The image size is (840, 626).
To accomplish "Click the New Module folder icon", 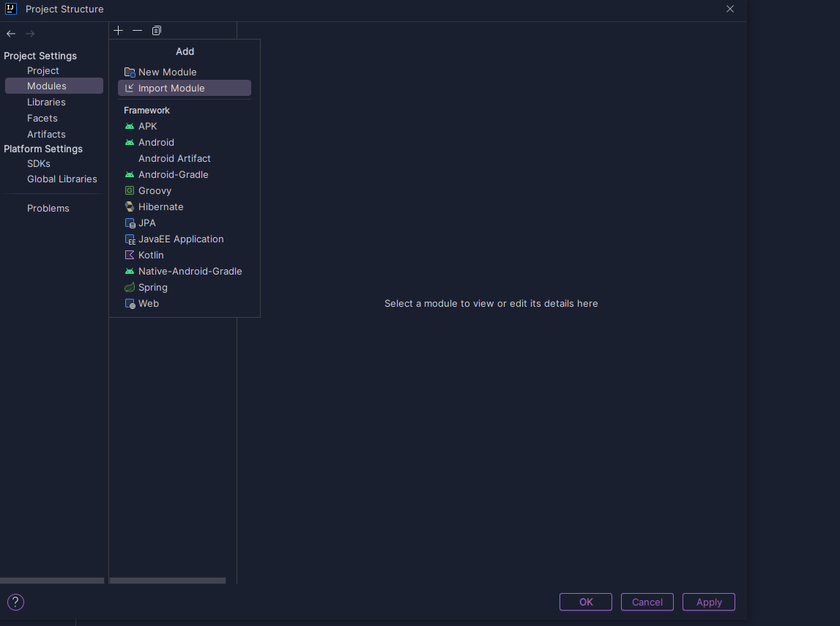I will point(130,72).
